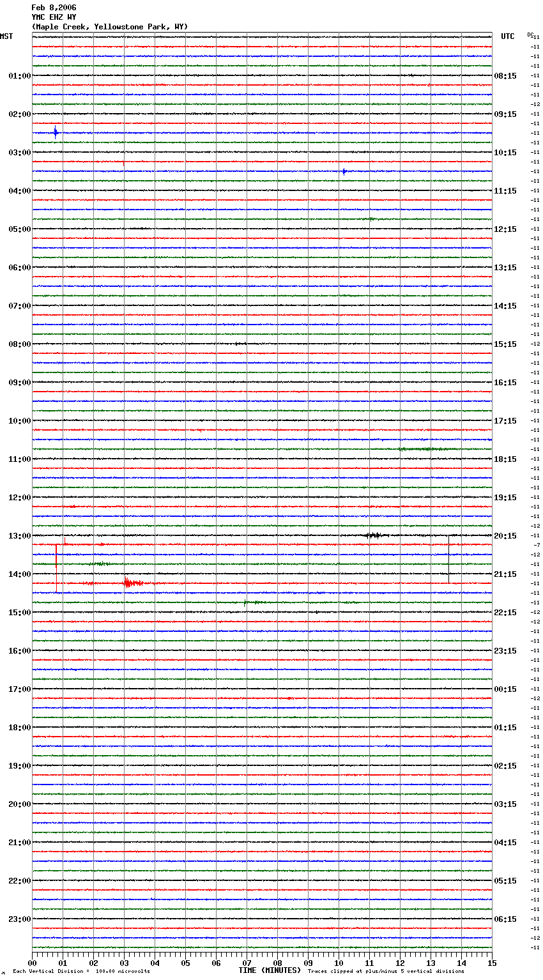Click the 10:15 UTC time label

click(x=505, y=153)
